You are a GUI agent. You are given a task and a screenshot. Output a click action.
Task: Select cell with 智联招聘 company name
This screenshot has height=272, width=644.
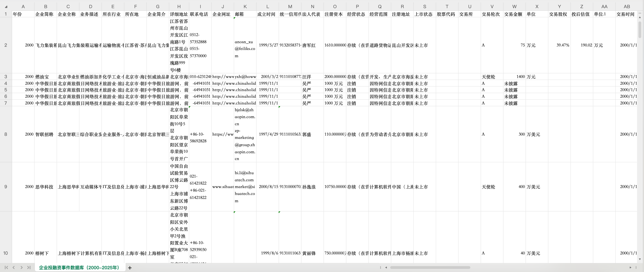tap(45, 134)
